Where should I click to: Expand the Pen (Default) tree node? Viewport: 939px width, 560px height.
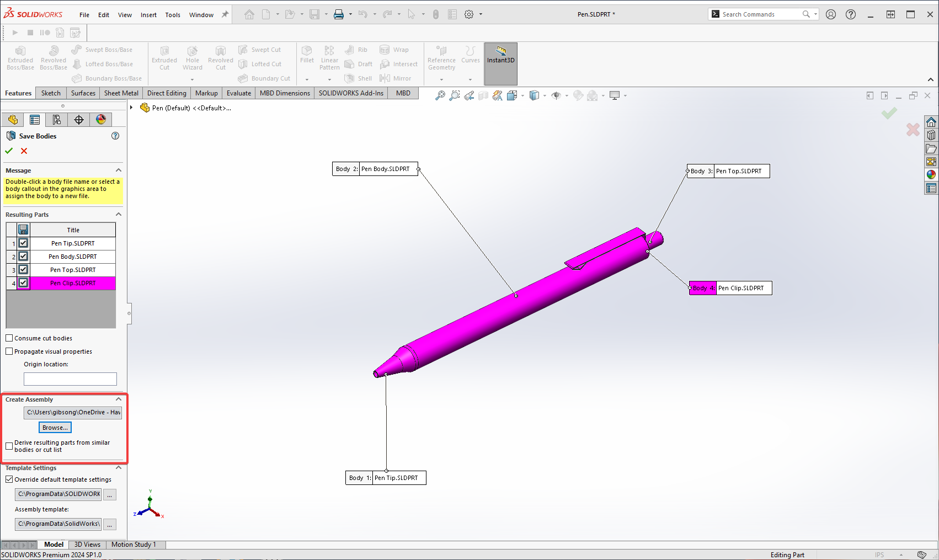click(131, 108)
